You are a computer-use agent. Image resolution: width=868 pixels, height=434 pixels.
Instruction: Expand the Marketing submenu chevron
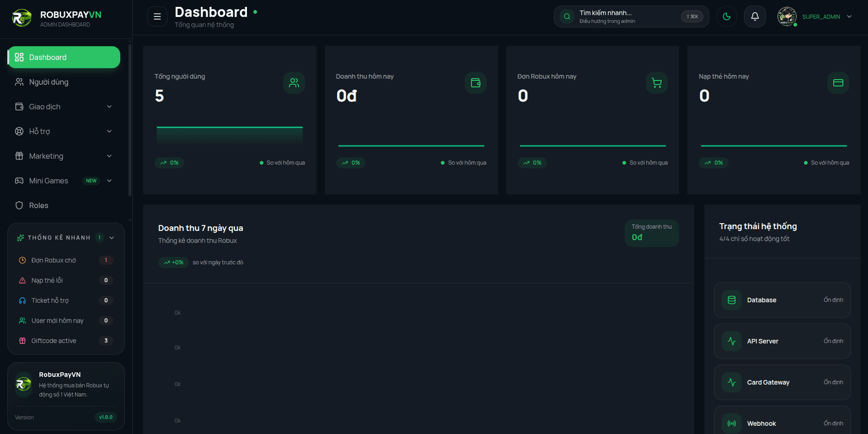(109, 156)
